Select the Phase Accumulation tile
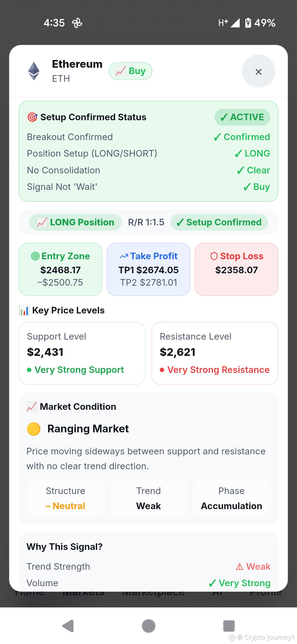 (232, 498)
